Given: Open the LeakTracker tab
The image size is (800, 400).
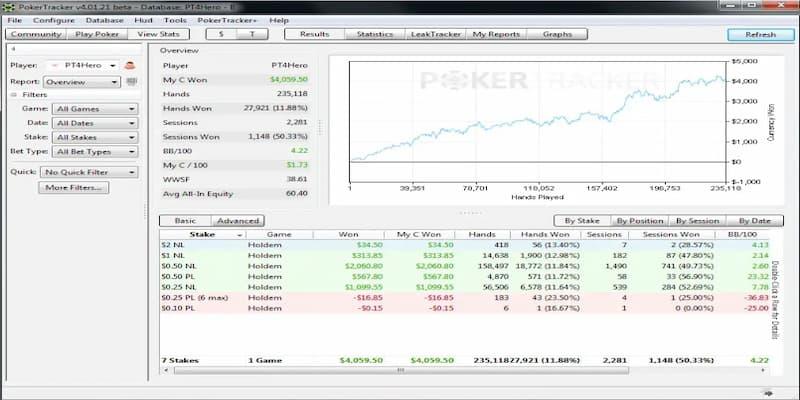Looking at the screenshot, I should point(436,34).
